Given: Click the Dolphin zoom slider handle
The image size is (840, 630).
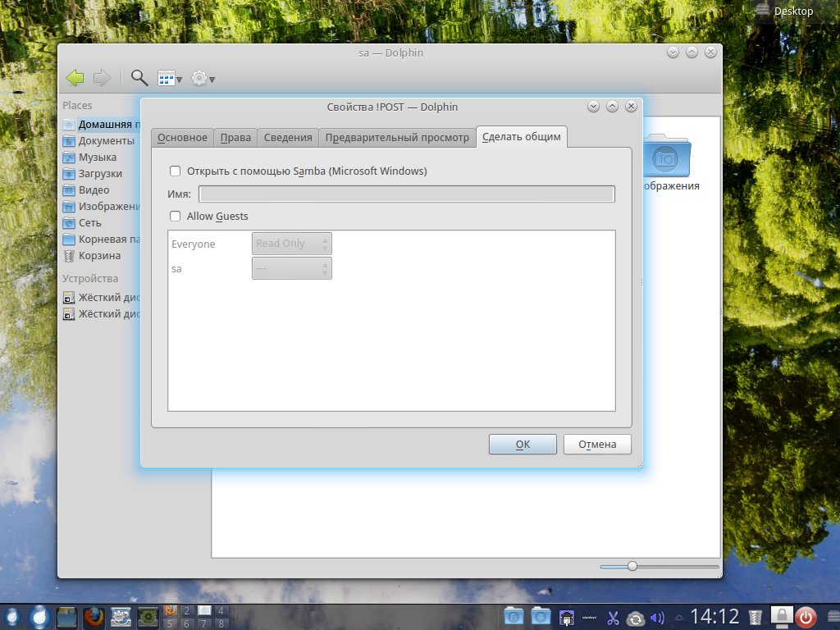Looking at the screenshot, I should point(632,566).
